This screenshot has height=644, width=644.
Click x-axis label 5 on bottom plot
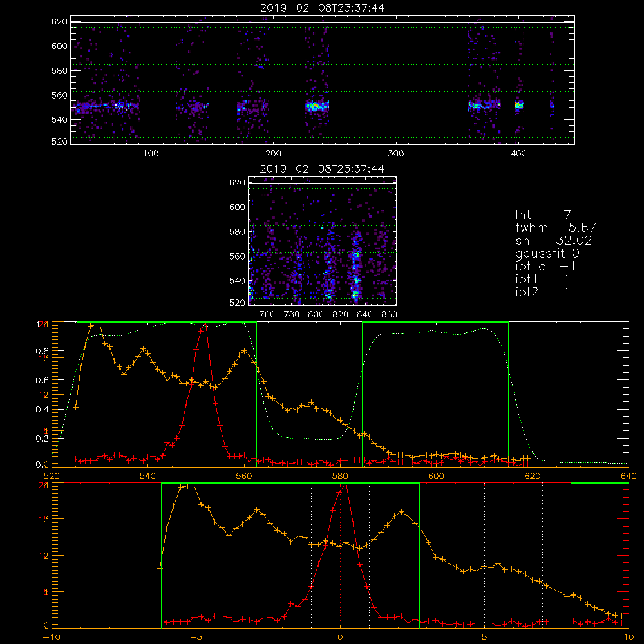(484, 638)
